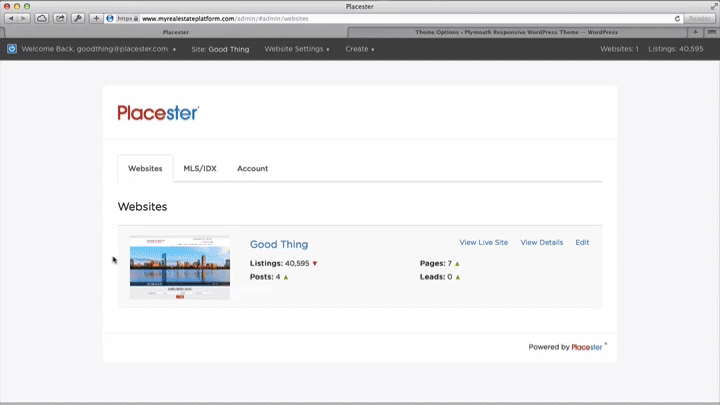Click the Placester shield icon in admin bar
720x405 pixels.
coord(12,49)
